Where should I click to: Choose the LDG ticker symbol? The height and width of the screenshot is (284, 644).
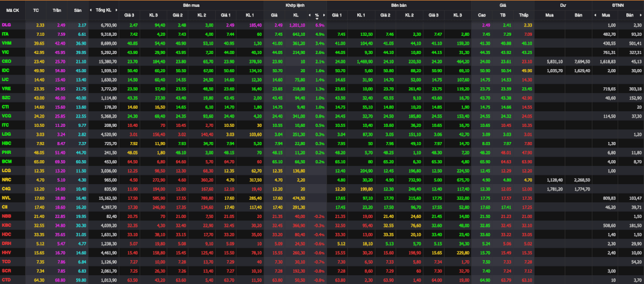[6, 134]
